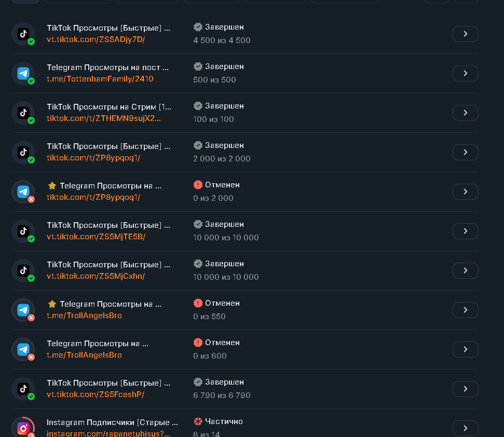Viewport: 504px width, 437px height.
Task: Click the Частично status of Instagram order
Action: click(223, 421)
